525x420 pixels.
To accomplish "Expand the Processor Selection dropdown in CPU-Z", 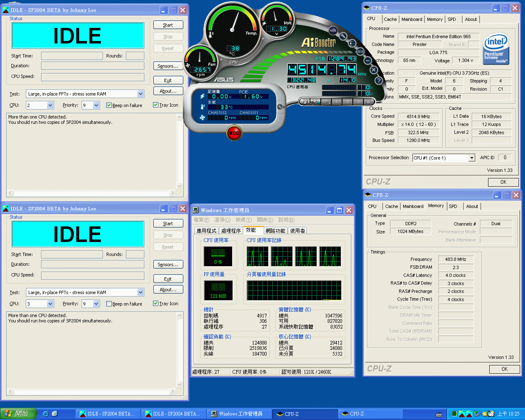I will point(472,158).
